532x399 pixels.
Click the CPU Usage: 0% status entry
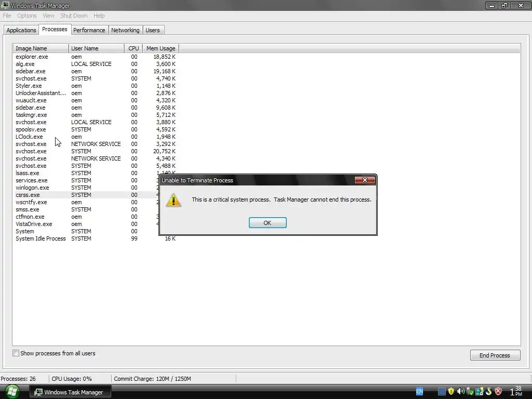pyautogui.click(x=72, y=379)
